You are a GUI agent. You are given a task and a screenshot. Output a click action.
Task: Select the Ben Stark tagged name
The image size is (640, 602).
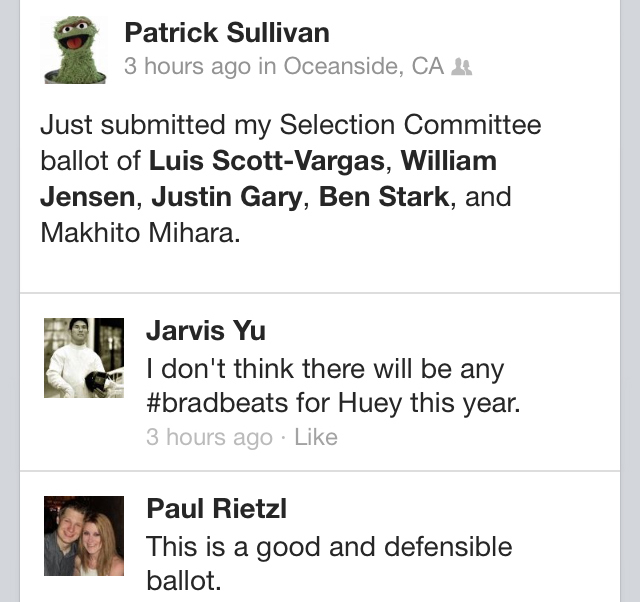pos(385,197)
